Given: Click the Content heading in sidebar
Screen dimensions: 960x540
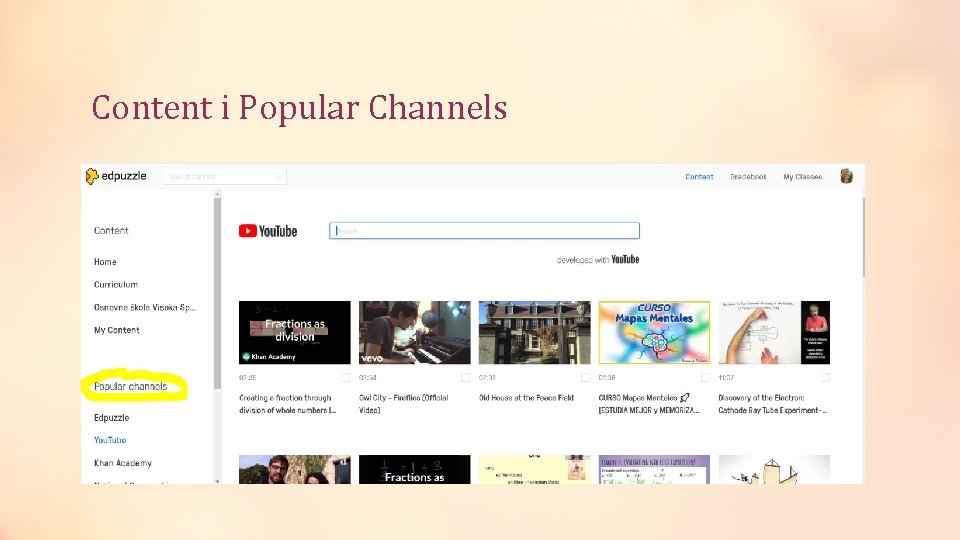Looking at the screenshot, I should 111,231.
